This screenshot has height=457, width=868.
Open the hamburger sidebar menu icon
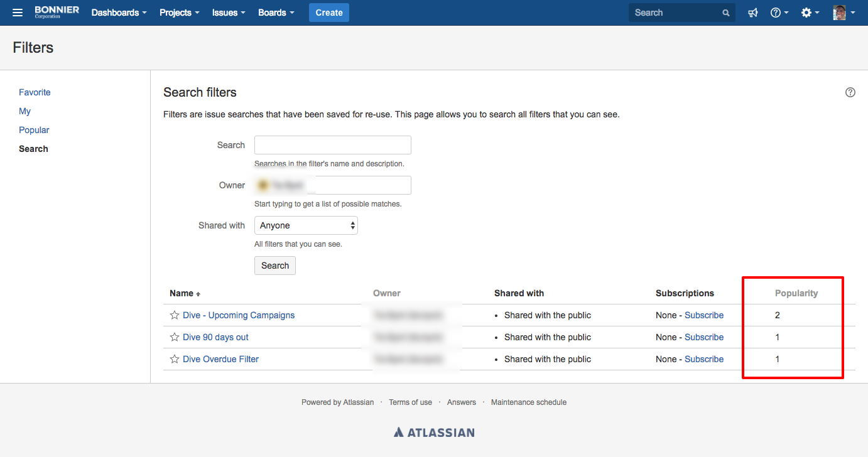pyautogui.click(x=18, y=13)
